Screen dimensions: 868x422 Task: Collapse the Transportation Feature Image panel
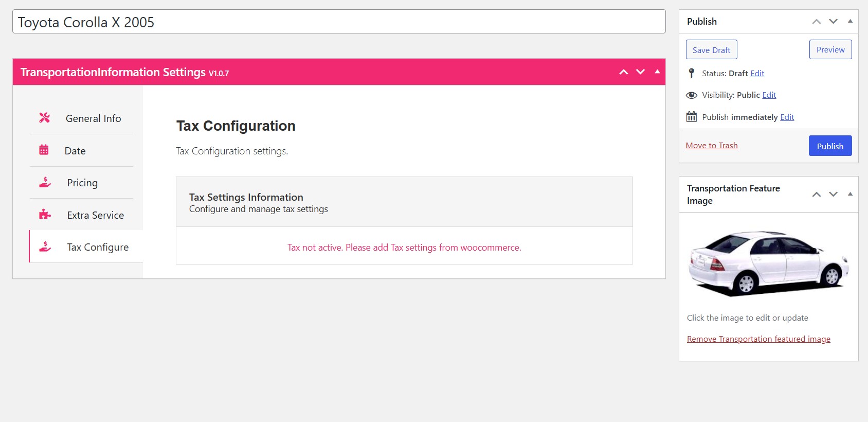point(850,194)
